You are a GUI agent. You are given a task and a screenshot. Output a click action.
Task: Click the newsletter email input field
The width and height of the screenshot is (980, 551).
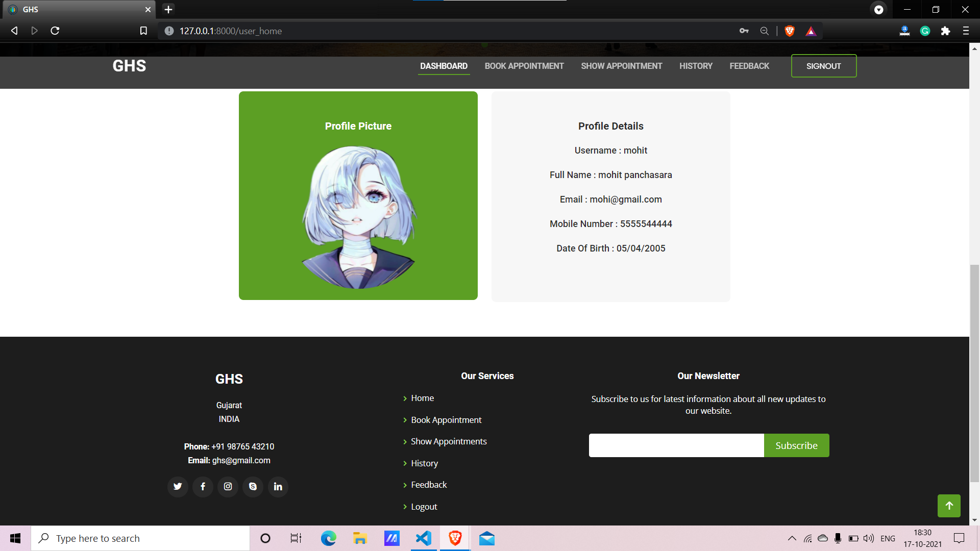[676, 445]
